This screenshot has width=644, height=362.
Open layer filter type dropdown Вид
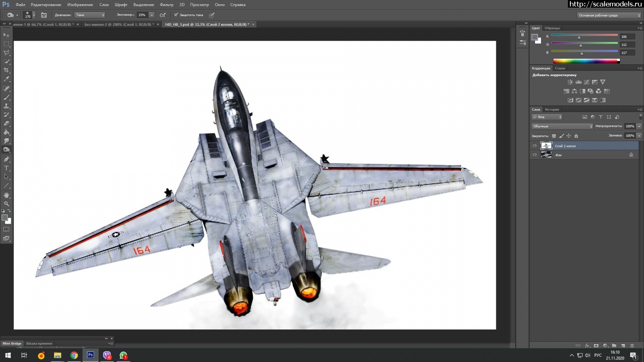click(x=547, y=117)
